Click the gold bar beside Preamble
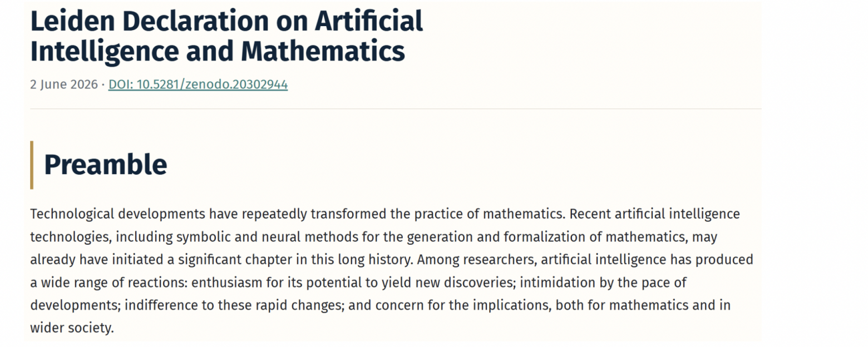Screen dimensions: 868x347 tap(32, 165)
